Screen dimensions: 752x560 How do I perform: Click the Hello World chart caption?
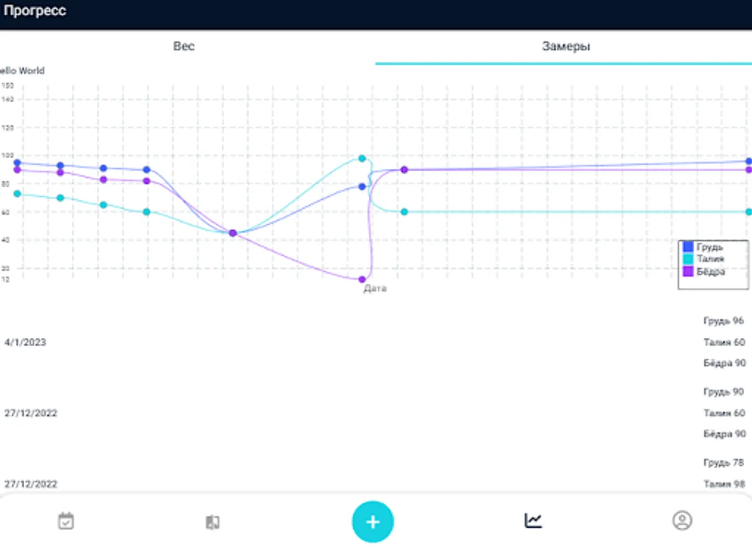(22, 71)
